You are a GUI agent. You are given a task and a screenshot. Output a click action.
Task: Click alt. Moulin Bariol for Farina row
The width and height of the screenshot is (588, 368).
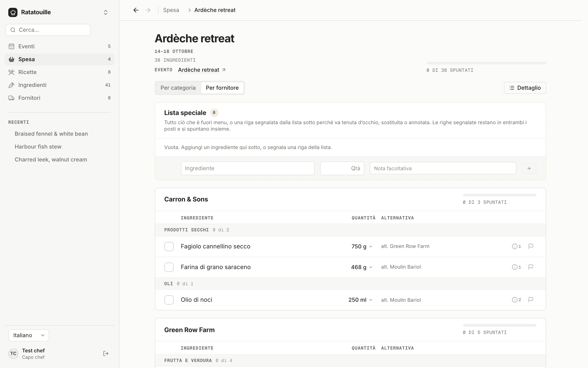(401, 267)
